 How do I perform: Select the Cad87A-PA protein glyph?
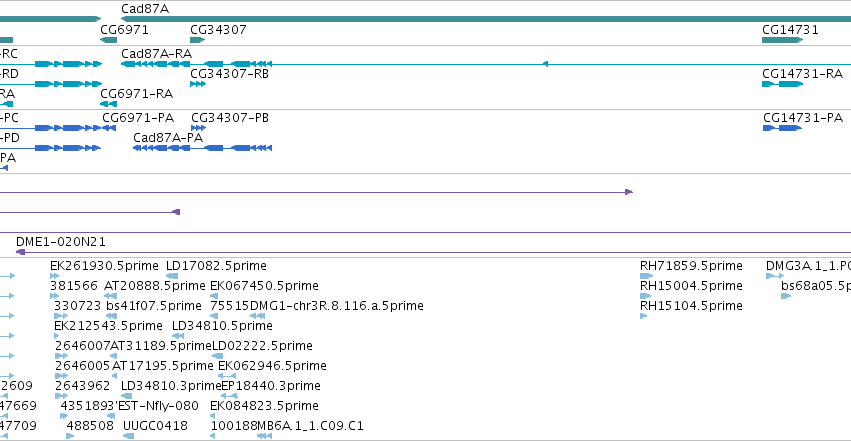tap(202, 148)
